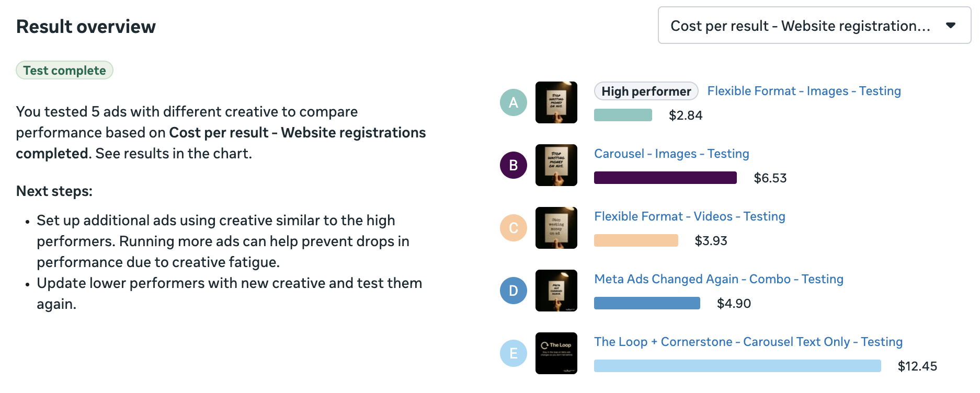Image resolution: width=980 pixels, height=393 pixels.
Task: Click the blue letter D ad badge
Action: click(x=513, y=291)
